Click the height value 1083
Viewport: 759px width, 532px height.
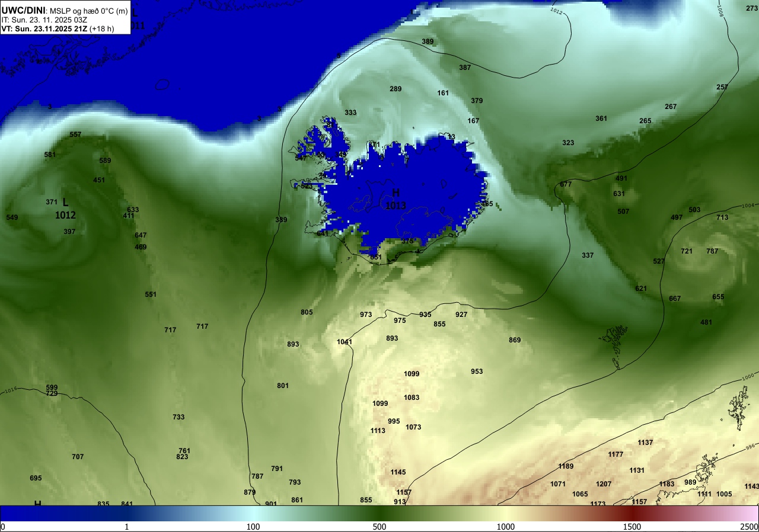[412, 398]
